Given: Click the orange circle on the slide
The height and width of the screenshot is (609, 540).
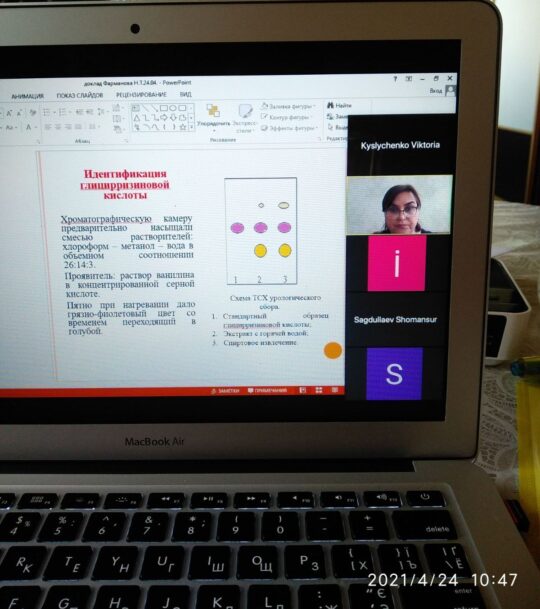Looking at the screenshot, I should click(x=333, y=350).
